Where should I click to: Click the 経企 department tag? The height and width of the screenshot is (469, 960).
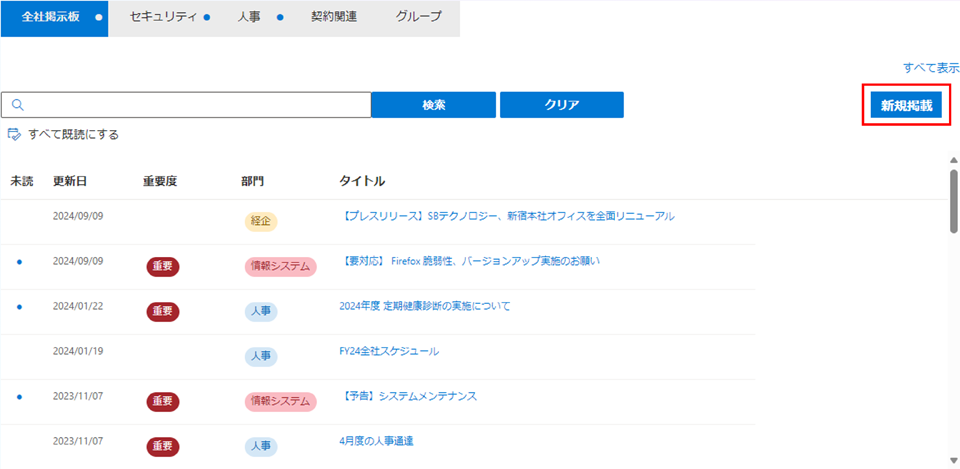pyautogui.click(x=260, y=222)
